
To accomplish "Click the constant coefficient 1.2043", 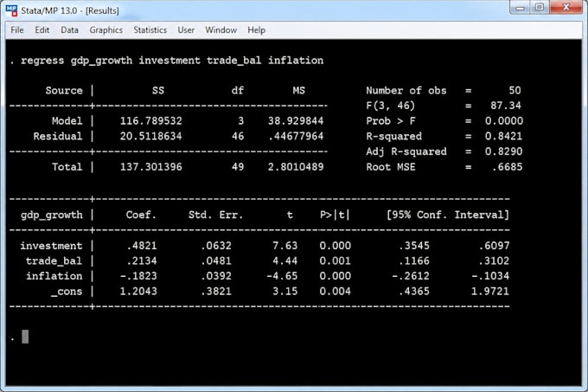I will 138,292.
